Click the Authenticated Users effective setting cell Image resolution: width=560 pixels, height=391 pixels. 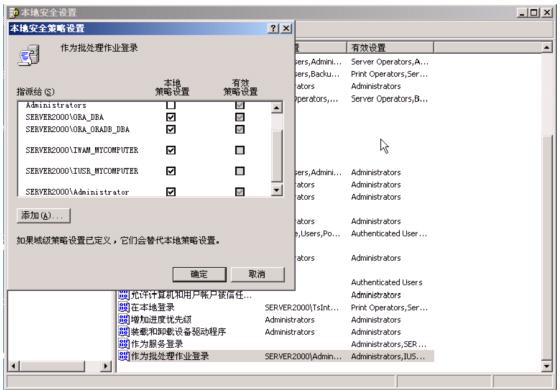coord(386,282)
